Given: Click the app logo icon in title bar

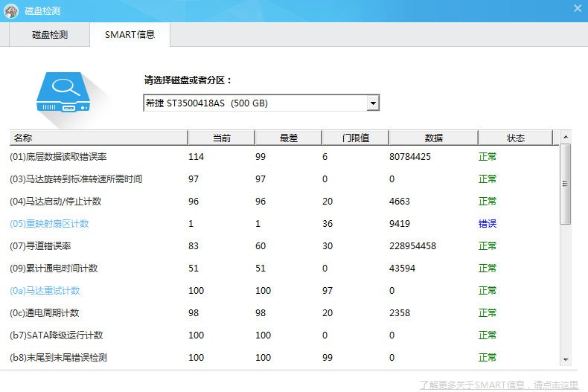Looking at the screenshot, I should (11, 10).
